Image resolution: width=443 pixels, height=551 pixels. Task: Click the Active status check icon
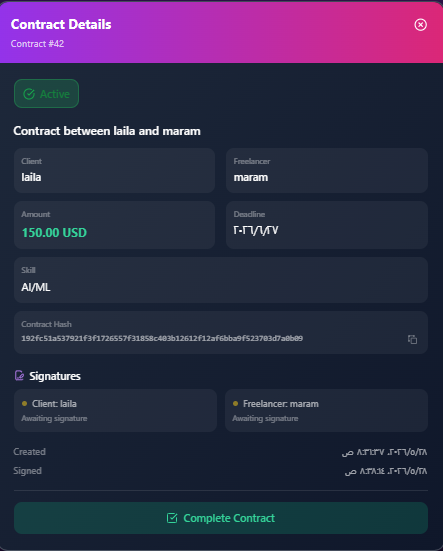coord(29,94)
